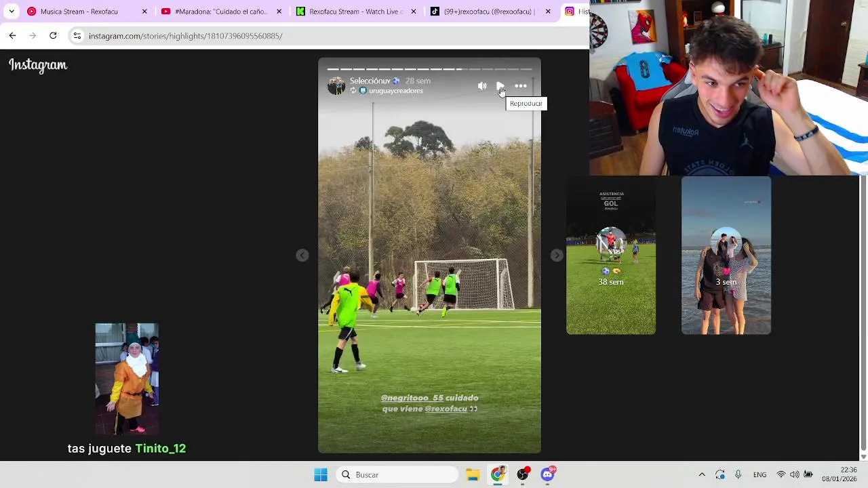Open the volume tray icon
868x488 pixels.
(x=795, y=474)
